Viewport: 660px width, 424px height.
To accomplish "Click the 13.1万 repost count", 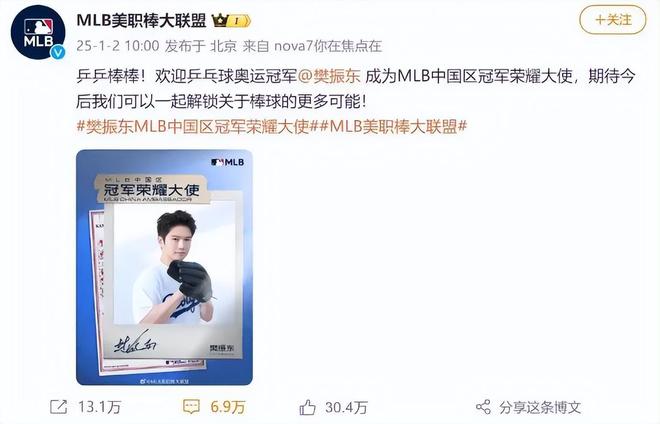I will (99, 407).
